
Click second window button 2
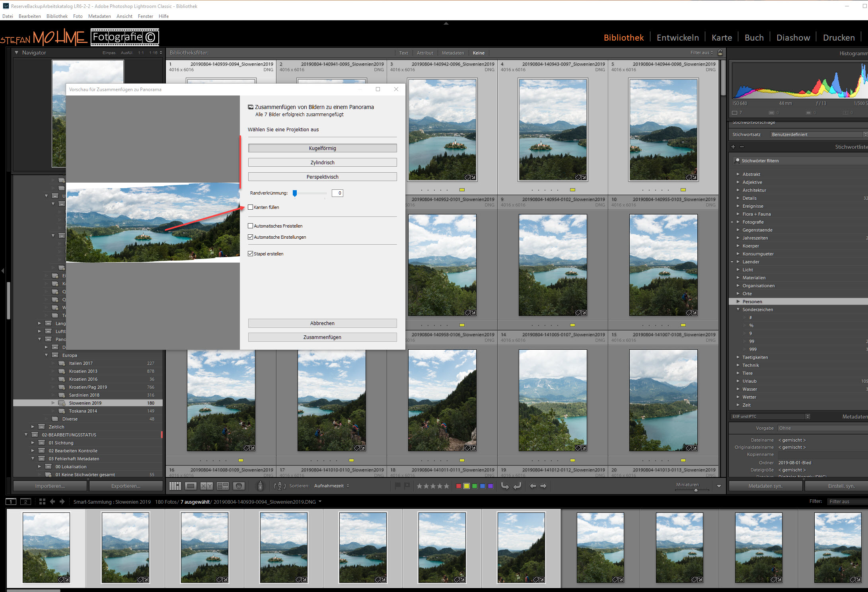tap(25, 502)
